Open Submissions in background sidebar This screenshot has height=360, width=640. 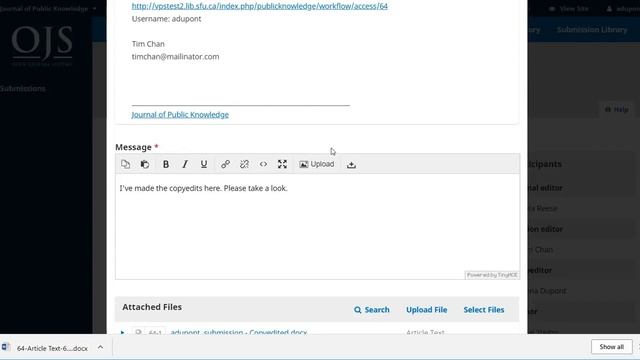[23, 89]
